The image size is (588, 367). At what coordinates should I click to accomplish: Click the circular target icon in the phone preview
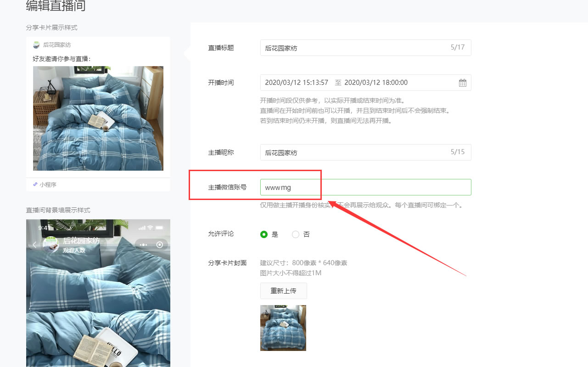click(x=159, y=245)
